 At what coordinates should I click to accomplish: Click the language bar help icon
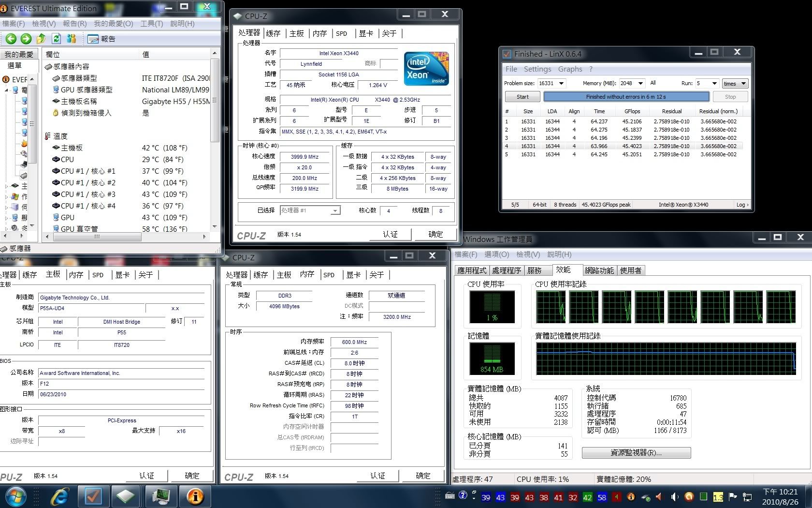463,495
